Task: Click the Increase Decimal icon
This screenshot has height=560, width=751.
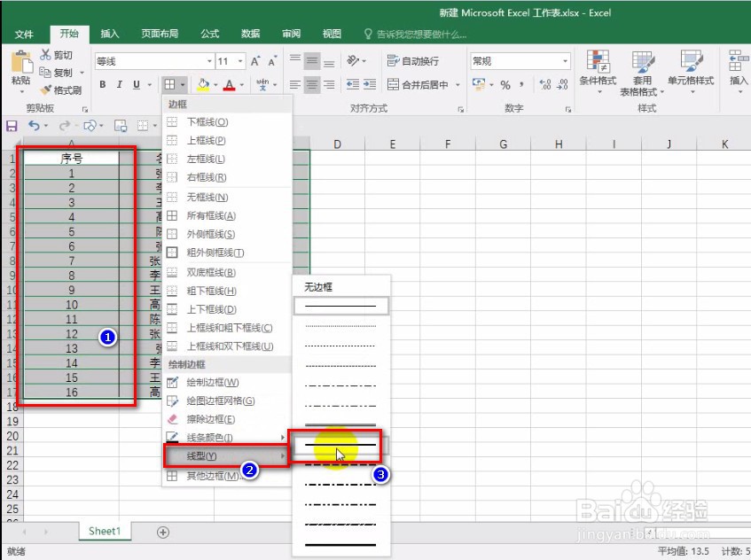Action: point(544,86)
